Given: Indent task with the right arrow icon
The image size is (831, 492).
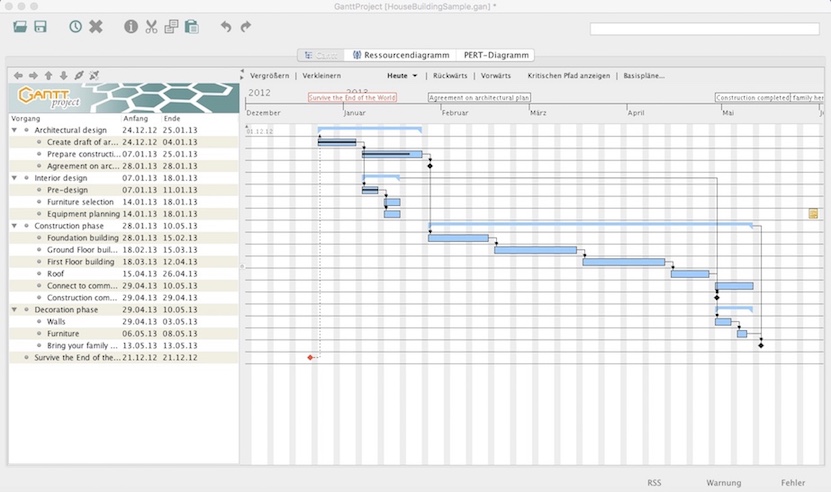Looking at the screenshot, I should click(x=33, y=75).
